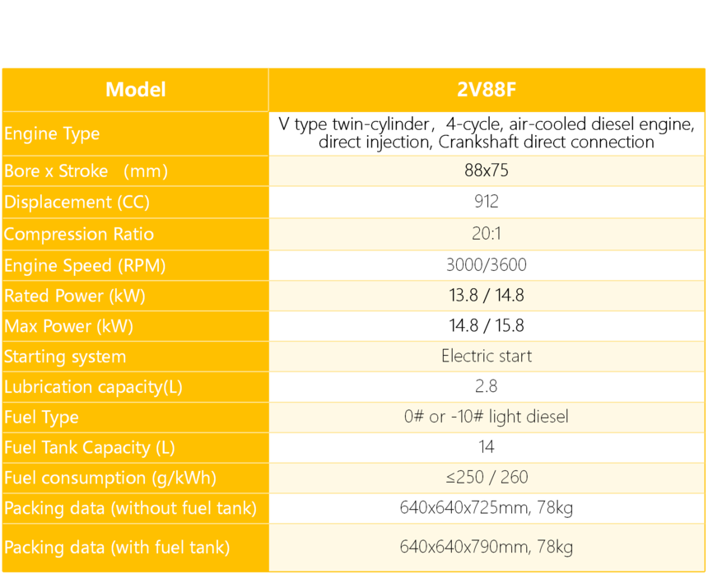Click the Engine Type row label
Image resolution: width=708 pixels, height=588 pixels.
point(52,133)
